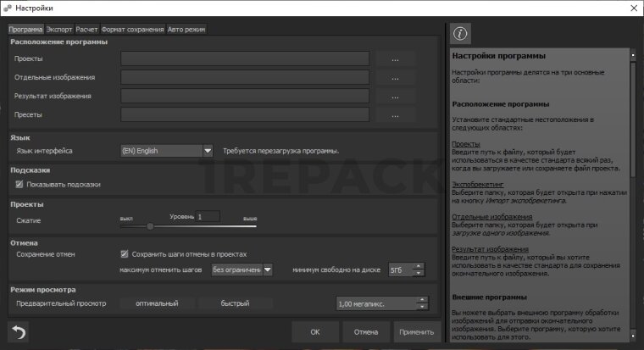Open the Формат сохранения tab
This screenshot has width=644, height=350.
tap(132, 29)
